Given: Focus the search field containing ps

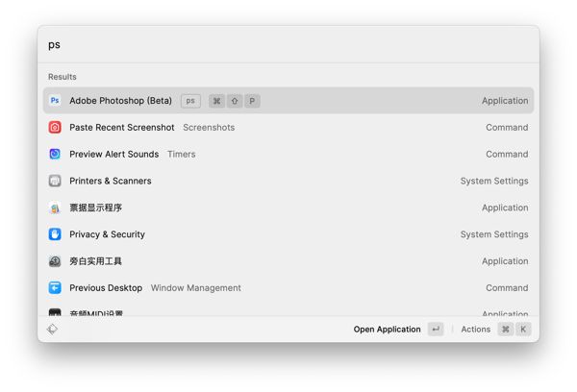Looking at the screenshot, I should 288,45.
